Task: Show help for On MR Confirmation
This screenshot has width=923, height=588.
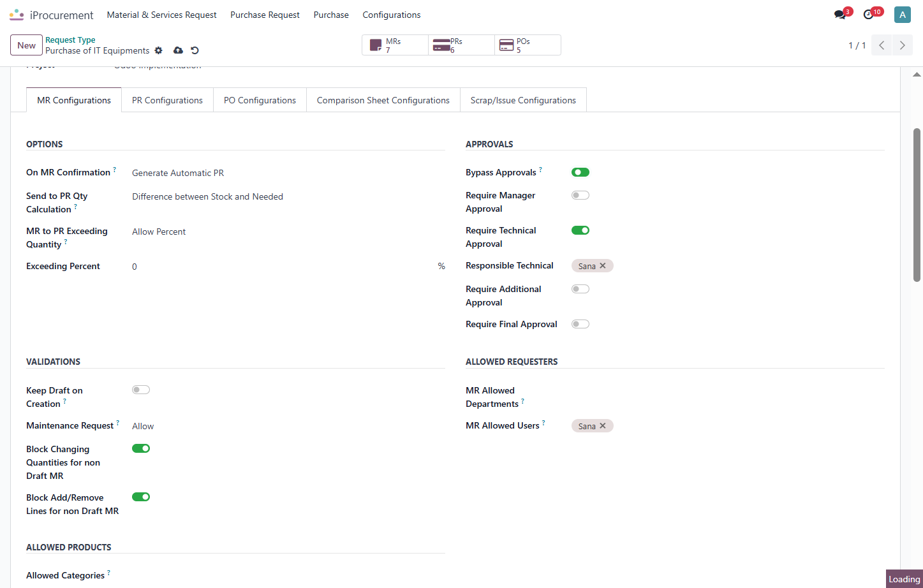Action: (115, 170)
